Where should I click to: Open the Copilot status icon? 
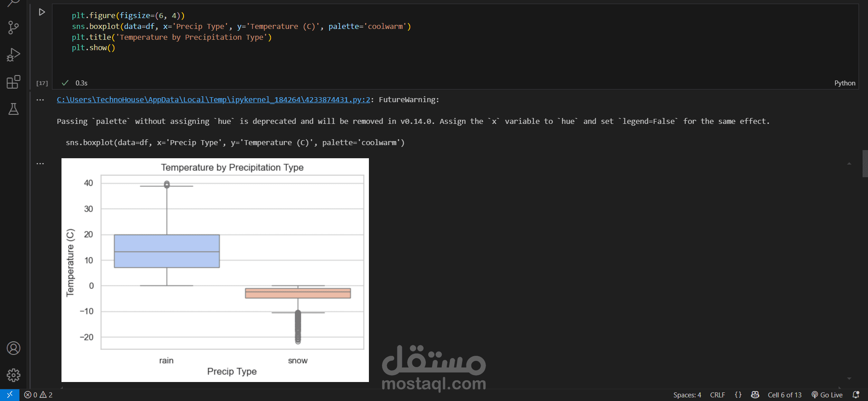tap(755, 395)
